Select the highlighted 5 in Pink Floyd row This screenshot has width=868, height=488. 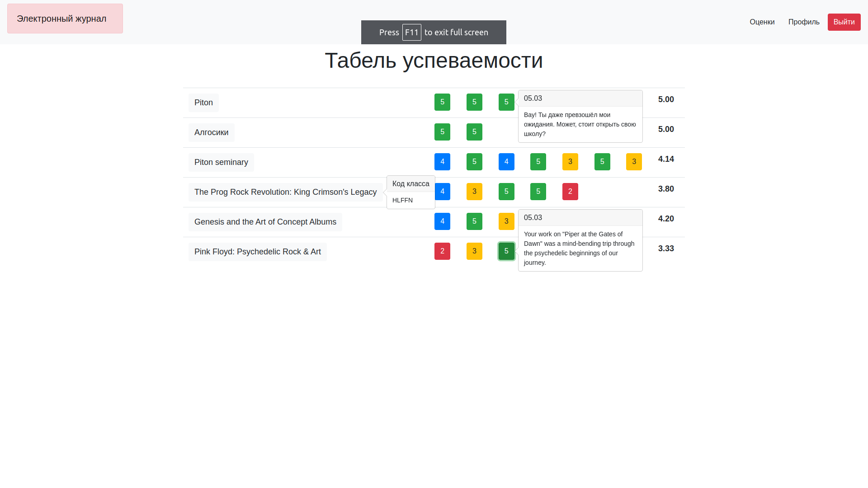click(x=506, y=251)
